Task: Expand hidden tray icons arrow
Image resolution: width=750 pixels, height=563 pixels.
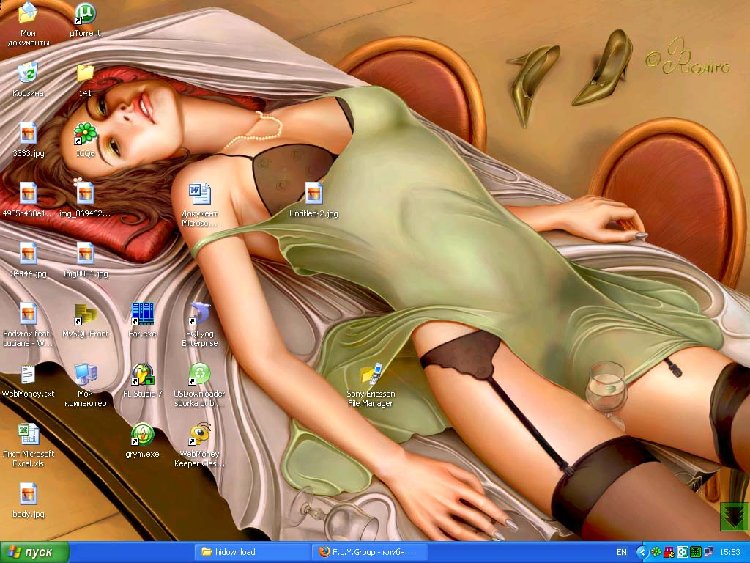Action: coord(642,552)
